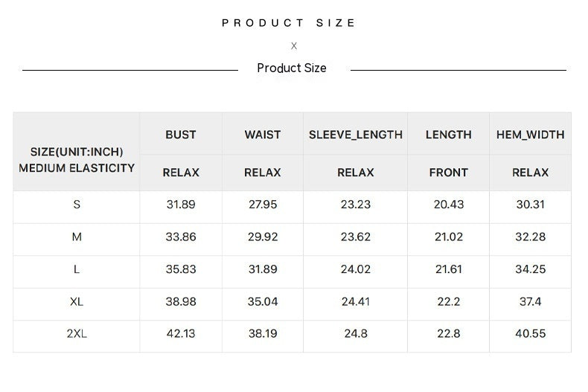Select the L sleeve length value 24.02
Viewport: 588px width, 392px height.
click(356, 269)
